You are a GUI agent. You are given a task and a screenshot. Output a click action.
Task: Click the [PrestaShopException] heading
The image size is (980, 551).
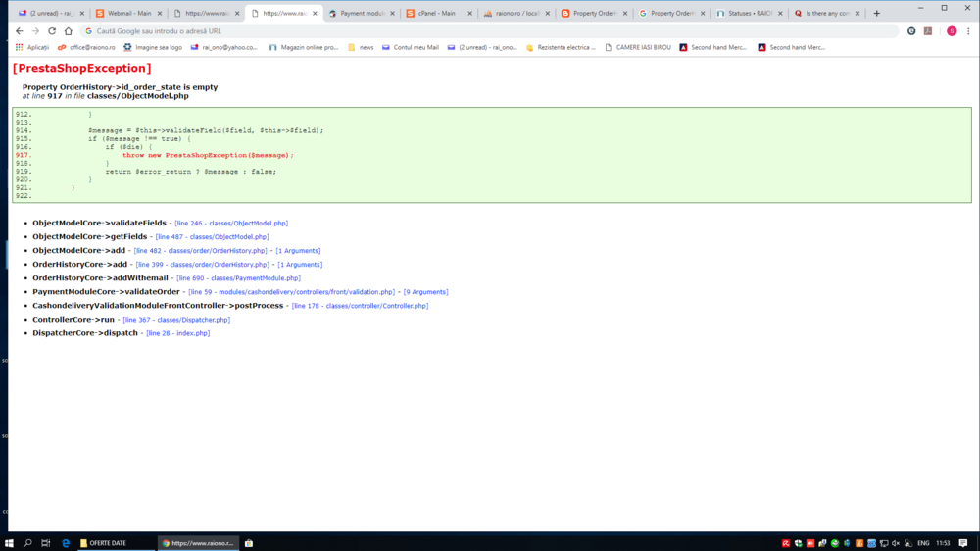point(82,69)
